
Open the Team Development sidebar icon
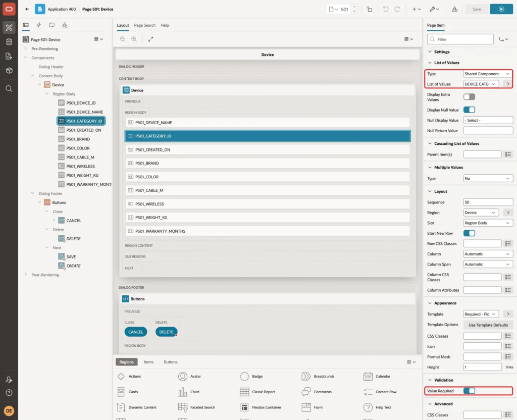pyautogui.click(x=9, y=56)
